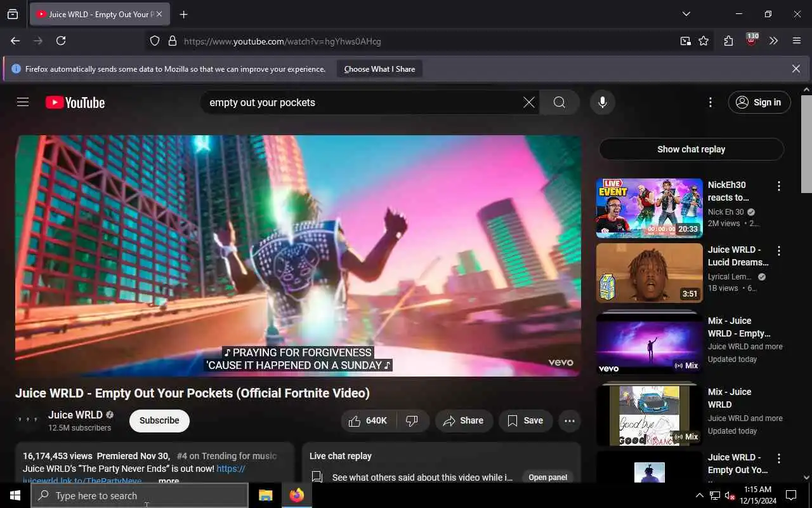This screenshot has width=812, height=508.
Task: Open Juice WRLD channel name link
Action: pyautogui.click(x=75, y=415)
